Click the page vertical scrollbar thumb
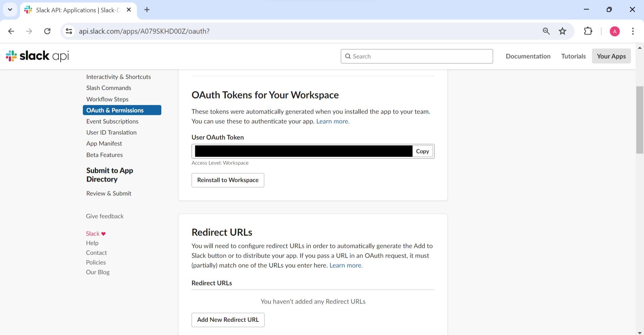The image size is (644, 335). (x=640, y=120)
